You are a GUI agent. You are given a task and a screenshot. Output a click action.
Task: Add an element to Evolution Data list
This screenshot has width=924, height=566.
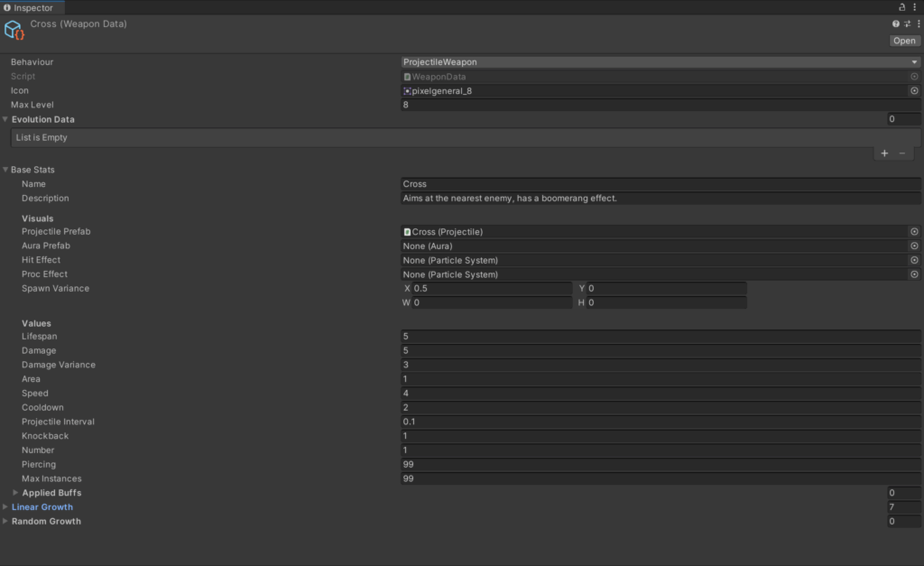[x=884, y=153]
